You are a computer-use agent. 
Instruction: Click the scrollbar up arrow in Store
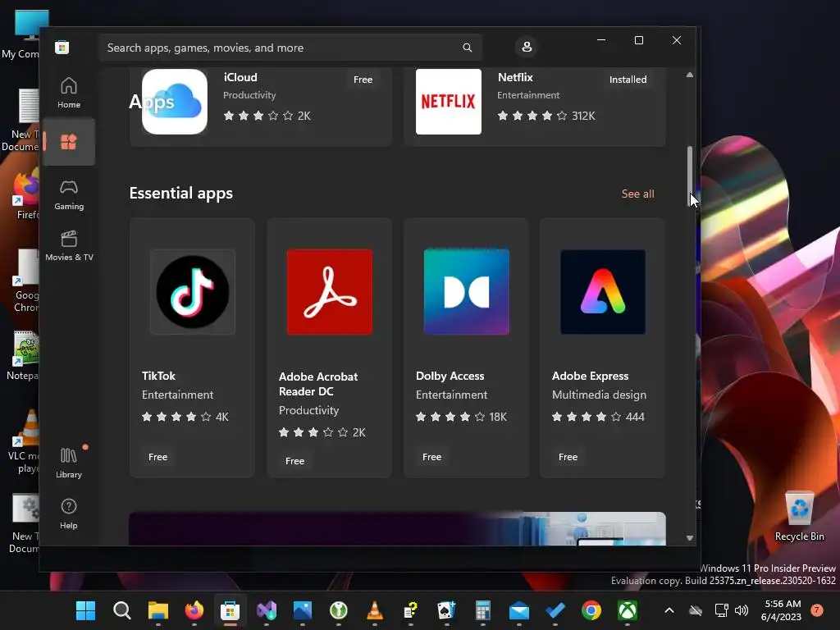pyautogui.click(x=690, y=75)
